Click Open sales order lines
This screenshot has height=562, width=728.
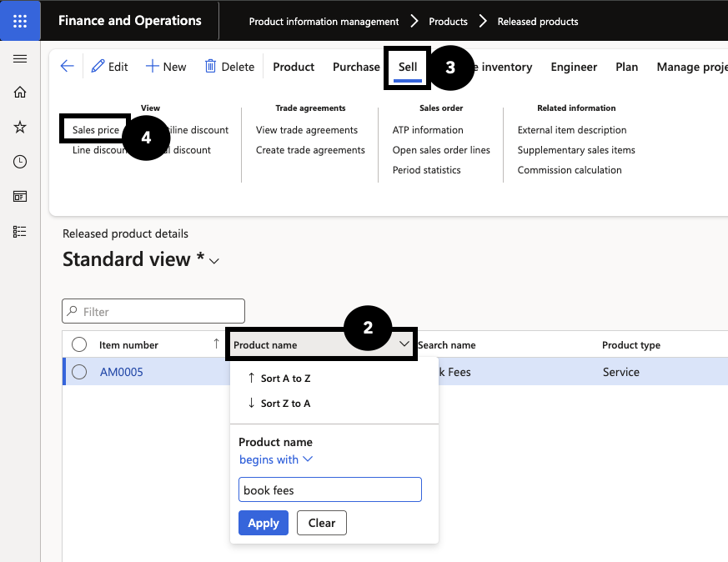click(441, 150)
